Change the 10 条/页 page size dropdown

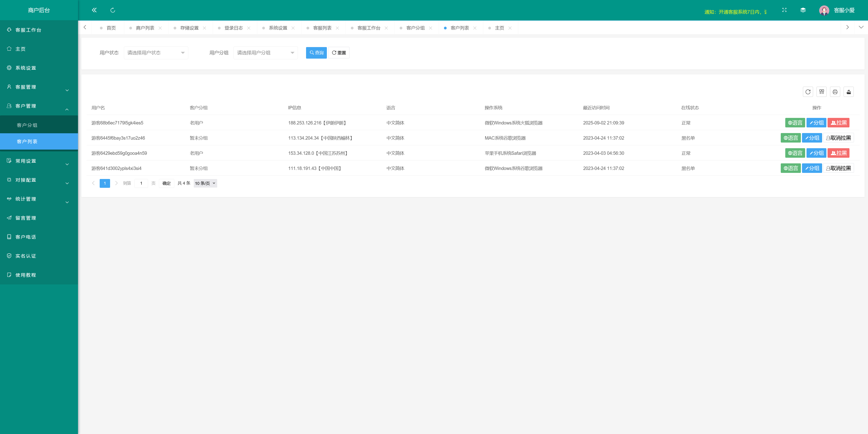tap(205, 183)
